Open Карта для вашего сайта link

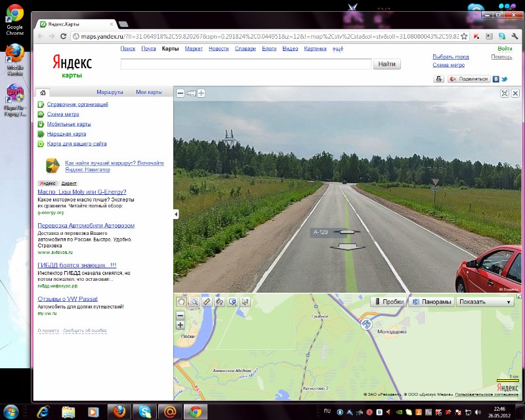pyautogui.click(x=77, y=144)
